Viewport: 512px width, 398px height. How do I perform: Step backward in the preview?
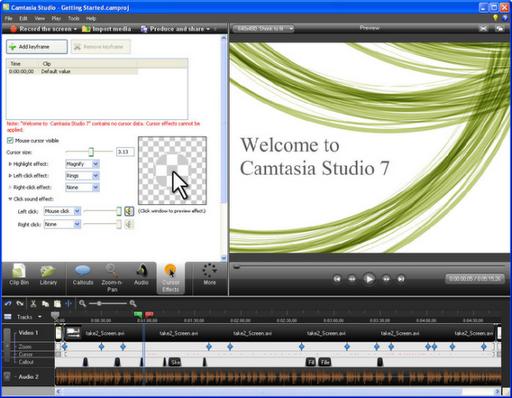pos(352,279)
